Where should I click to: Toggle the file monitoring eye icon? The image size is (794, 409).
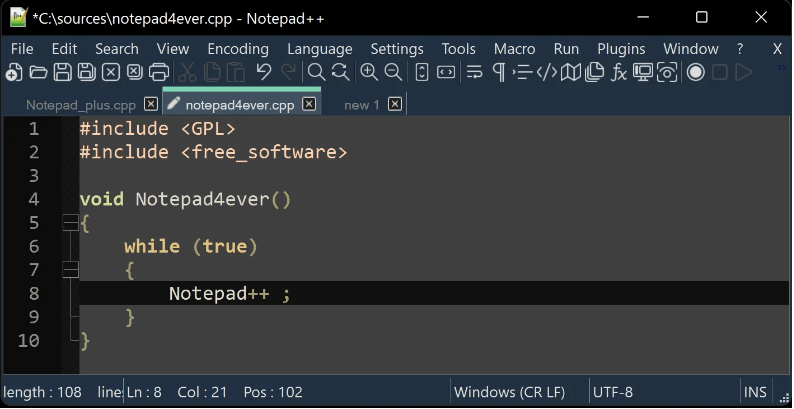667,72
